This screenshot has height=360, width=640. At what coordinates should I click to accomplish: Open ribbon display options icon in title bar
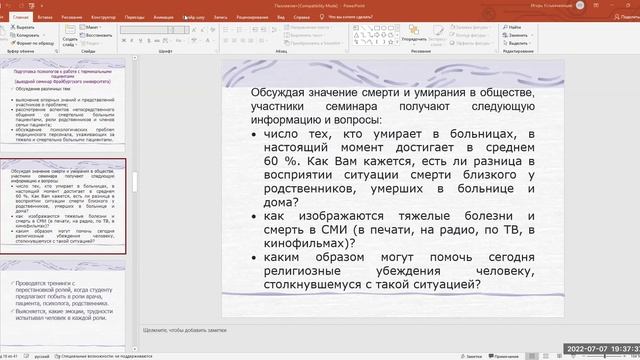click(596, 5)
